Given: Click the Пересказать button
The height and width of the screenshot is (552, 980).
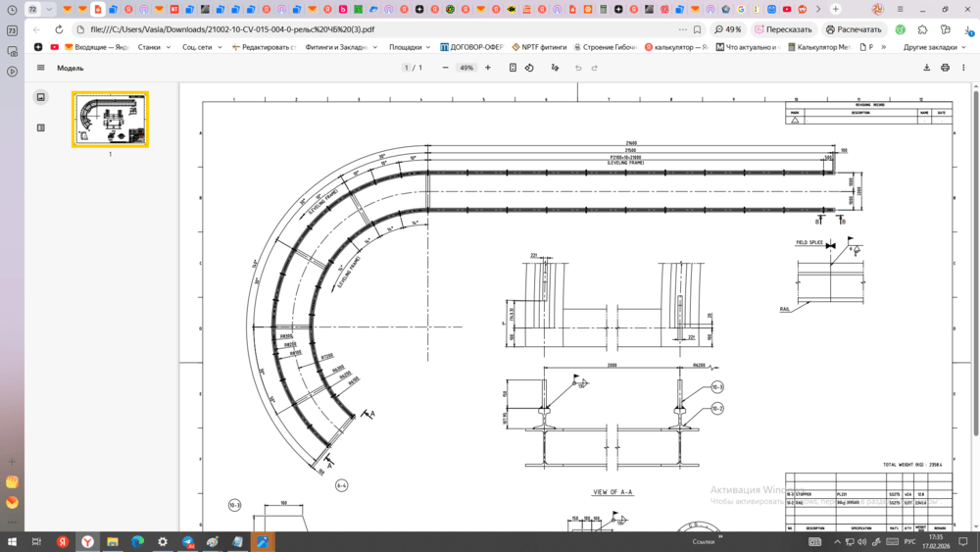Looking at the screenshot, I should coord(783,29).
